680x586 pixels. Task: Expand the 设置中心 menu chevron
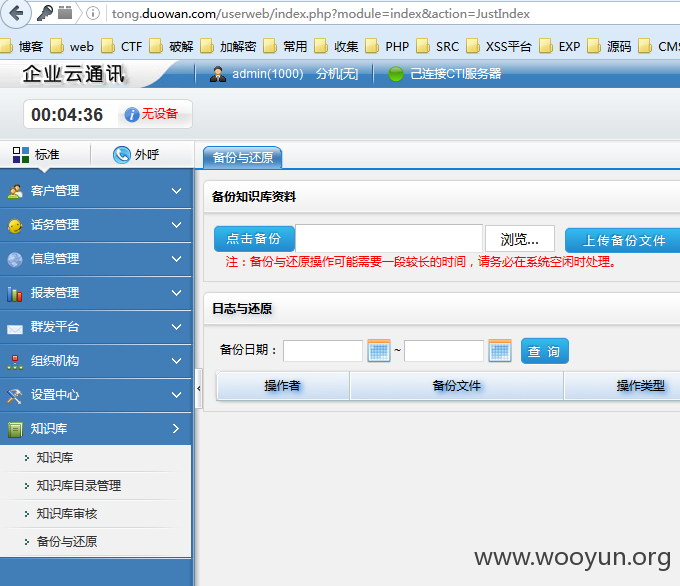coord(176,395)
